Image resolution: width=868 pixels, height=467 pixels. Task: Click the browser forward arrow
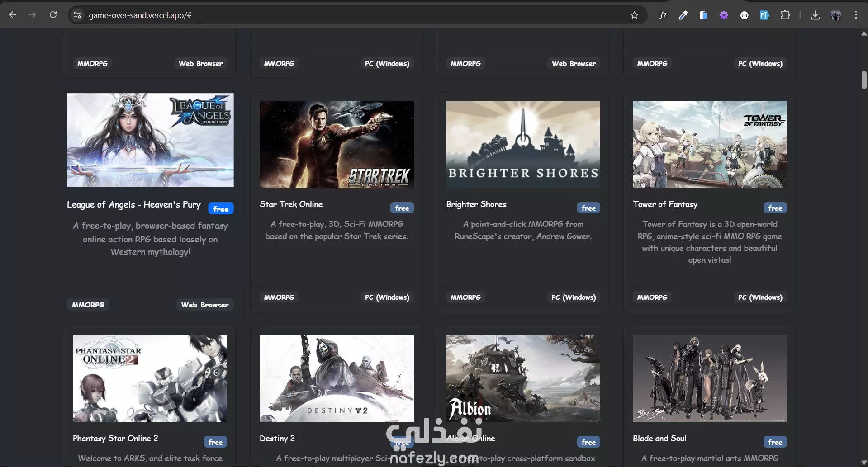pyautogui.click(x=33, y=15)
